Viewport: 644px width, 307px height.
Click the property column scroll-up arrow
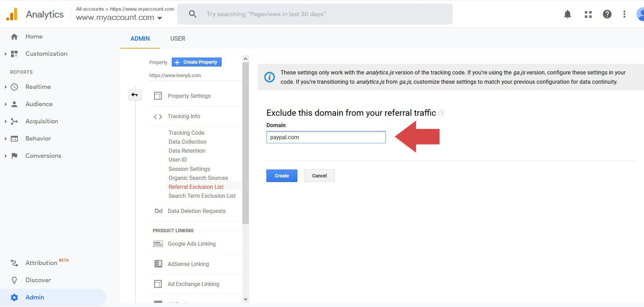pyautogui.click(x=245, y=59)
